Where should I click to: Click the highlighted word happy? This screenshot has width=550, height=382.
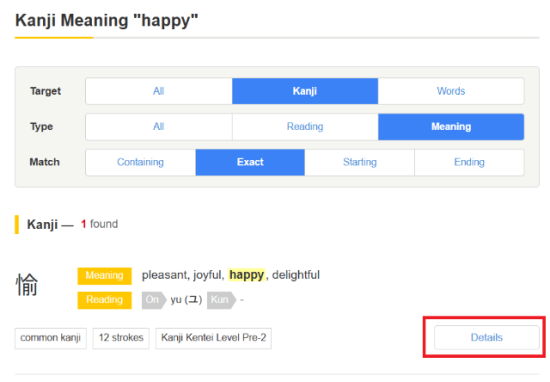247,275
